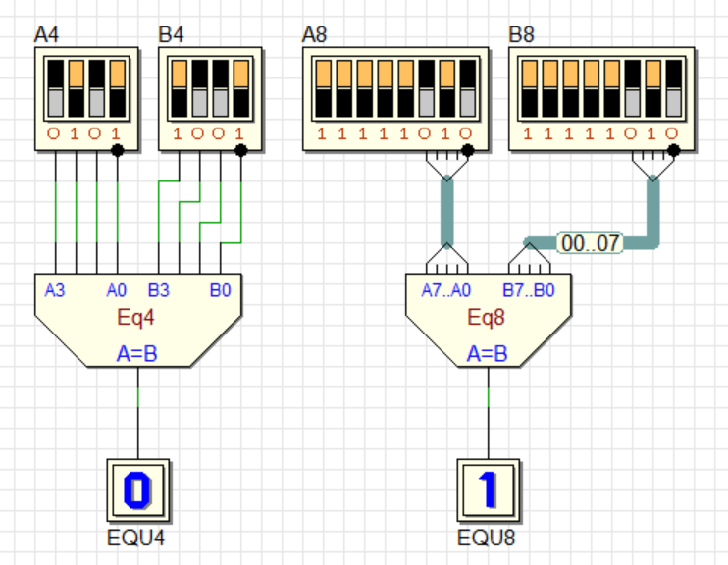728x565 pixels.
Task: Toggle the first DIP switch of B8
Action: [x=530, y=88]
